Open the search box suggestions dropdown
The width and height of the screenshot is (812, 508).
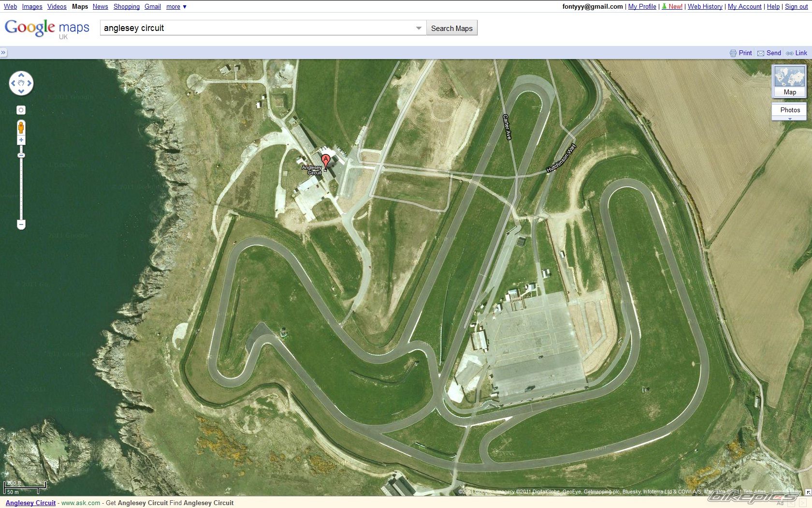click(419, 28)
